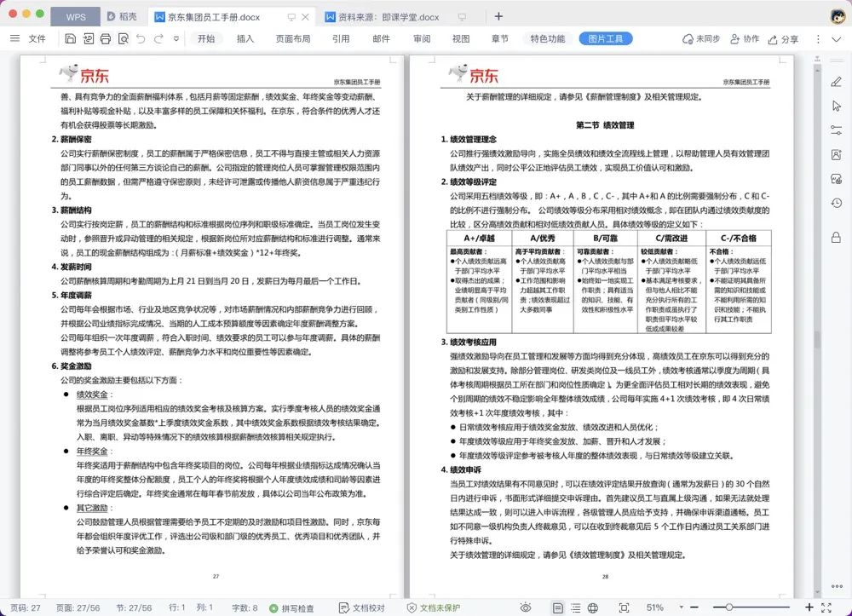This screenshot has height=616, width=852.
Task: Open Print Preview from the toolbar
Action: coord(124,38)
